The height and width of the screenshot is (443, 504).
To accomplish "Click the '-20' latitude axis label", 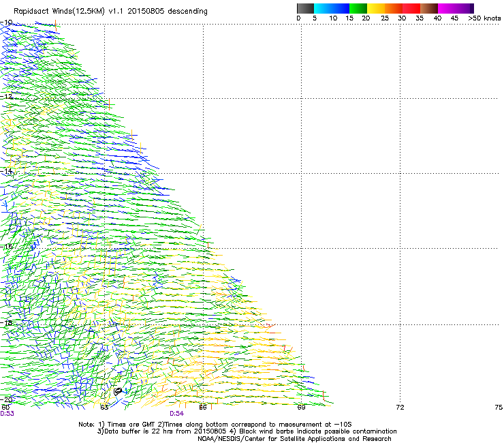I will pyautogui.click(x=6, y=399).
